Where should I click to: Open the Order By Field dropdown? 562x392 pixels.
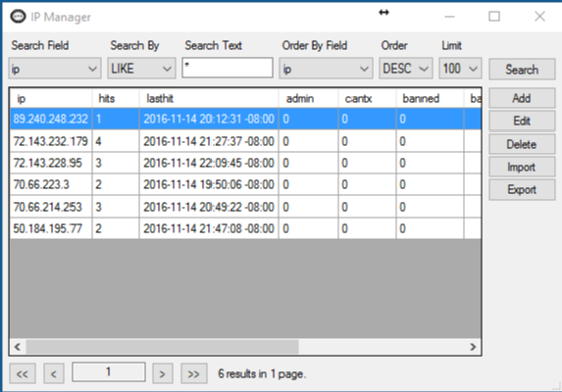326,69
